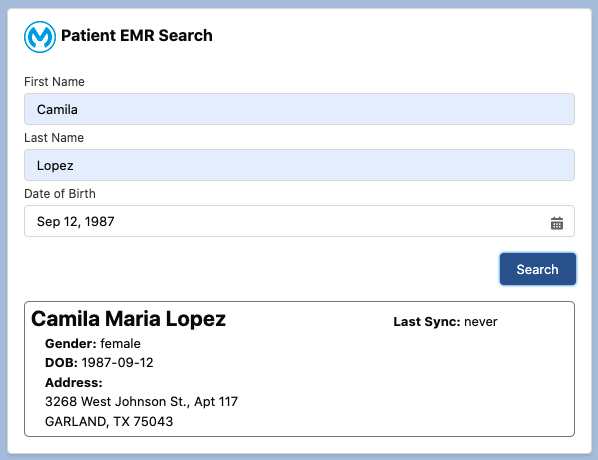This screenshot has width=598, height=460.
Task: Click the Sep 12, 1987 date text
Action: point(76,222)
